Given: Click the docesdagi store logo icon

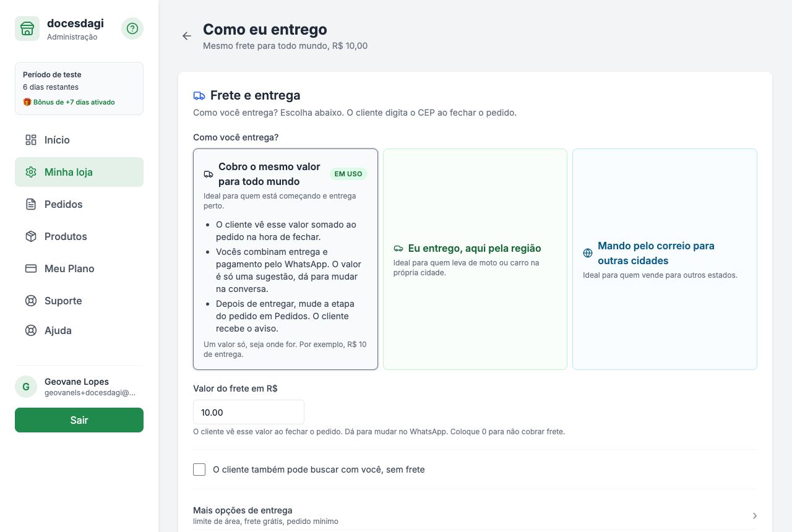Looking at the screenshot, I should pyautogui.click(x=27, y=28).
